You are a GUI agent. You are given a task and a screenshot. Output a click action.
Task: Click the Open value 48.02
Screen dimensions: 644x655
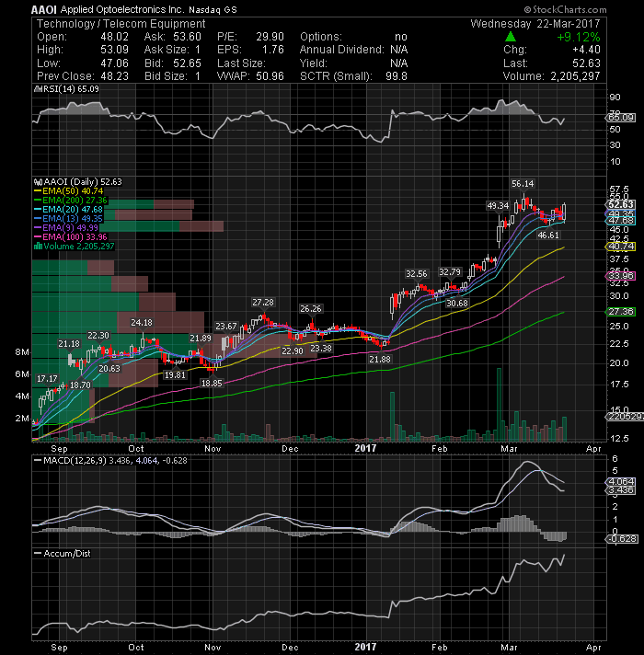click(114, 37)
